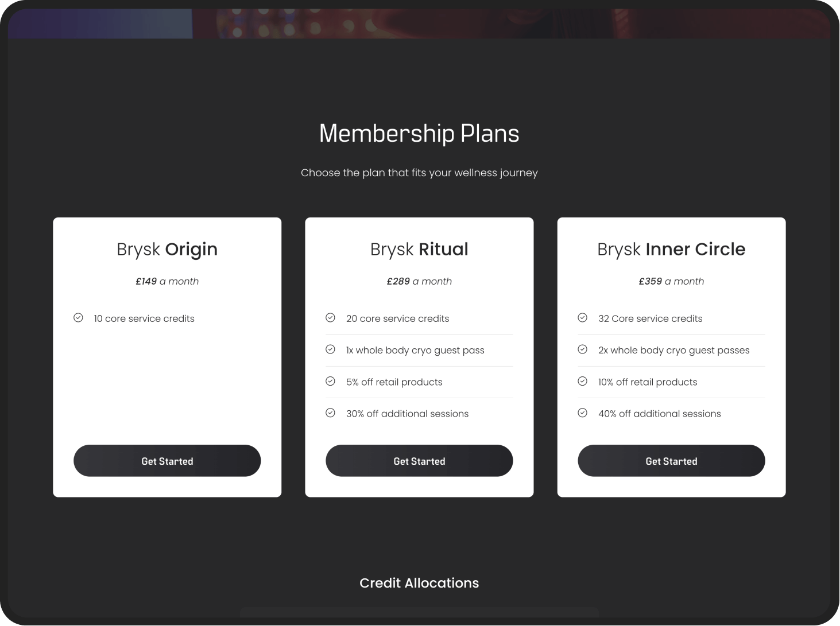Image resolution: width=840 pixels, height=626 pixels.
Task: Click checkmark icon beside 30% off additional sessions
Action: point(330,413)
